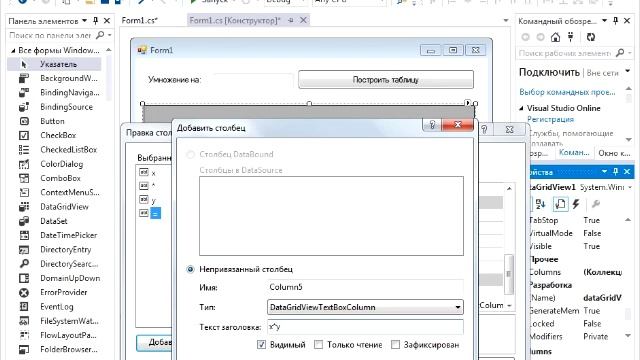This screenshot has height=360, width=640.
Task: Open the Properties object selector dropdown
Action: point(630,187)
